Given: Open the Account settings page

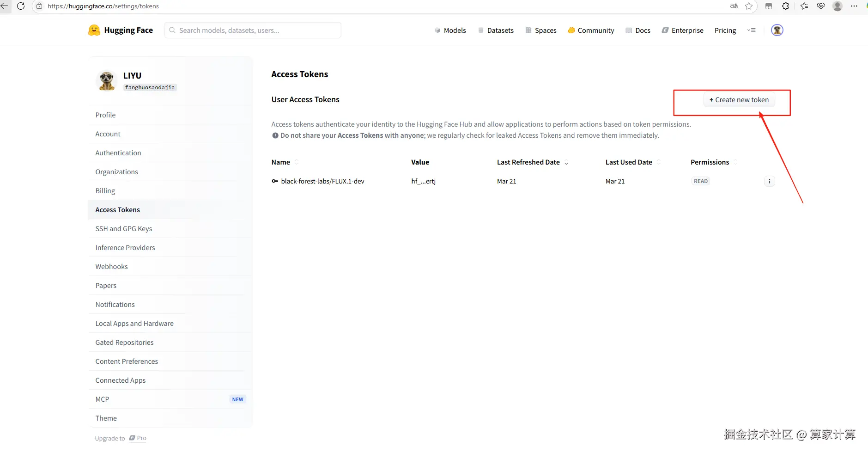Looking at the screenshot, I should [170, 134].
